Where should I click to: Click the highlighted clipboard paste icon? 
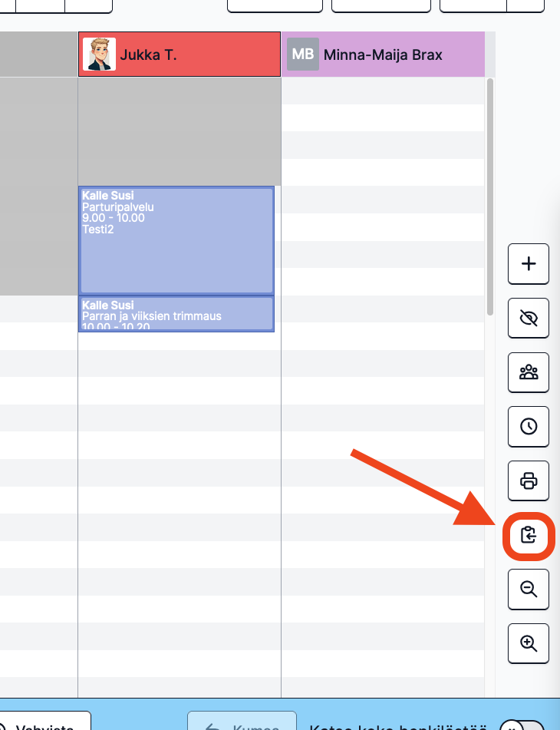coord(529,535)
